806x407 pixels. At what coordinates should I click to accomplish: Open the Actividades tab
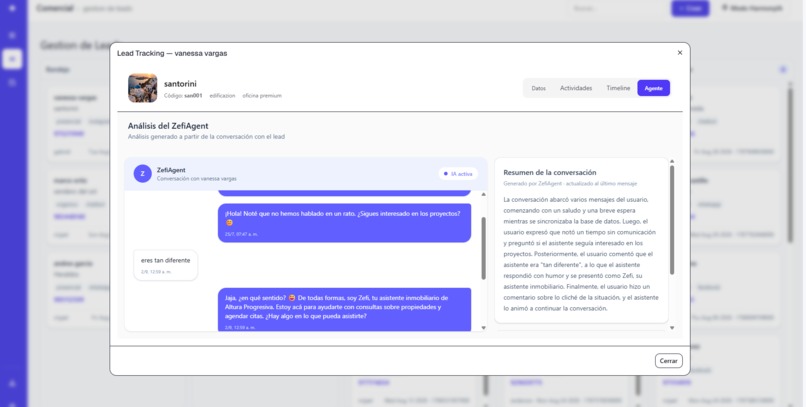click(x=576, y=88)
